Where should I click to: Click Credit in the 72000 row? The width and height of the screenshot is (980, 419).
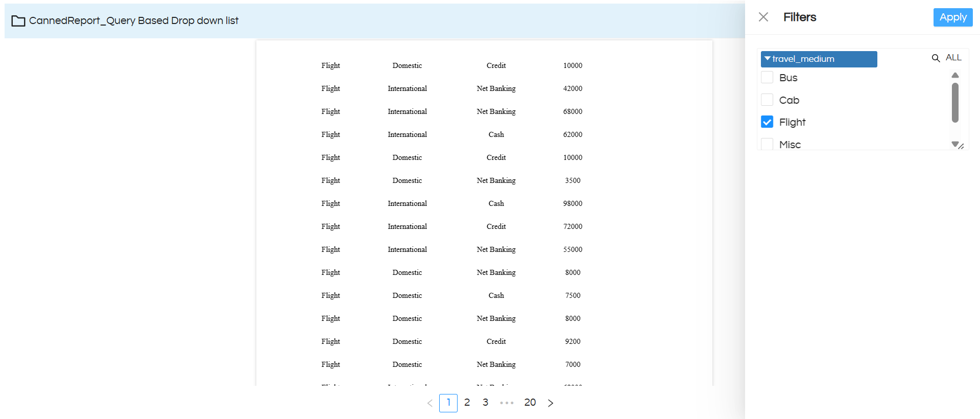coord(496,226)
